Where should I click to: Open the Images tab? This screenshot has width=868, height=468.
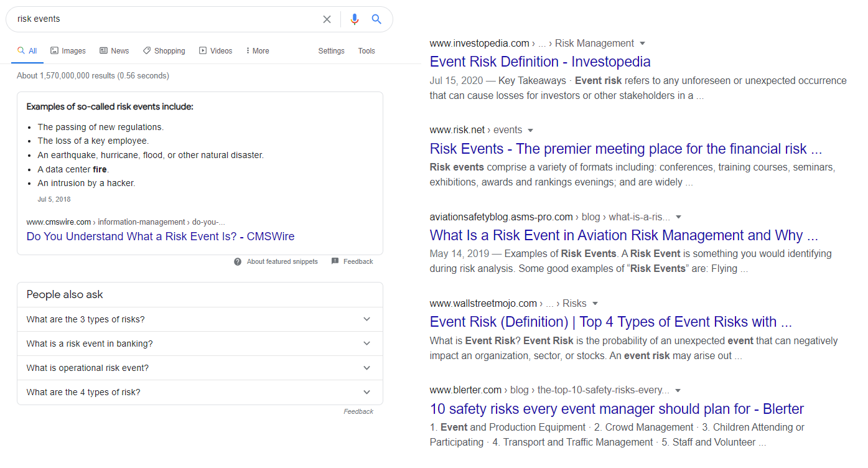point(68,51)
